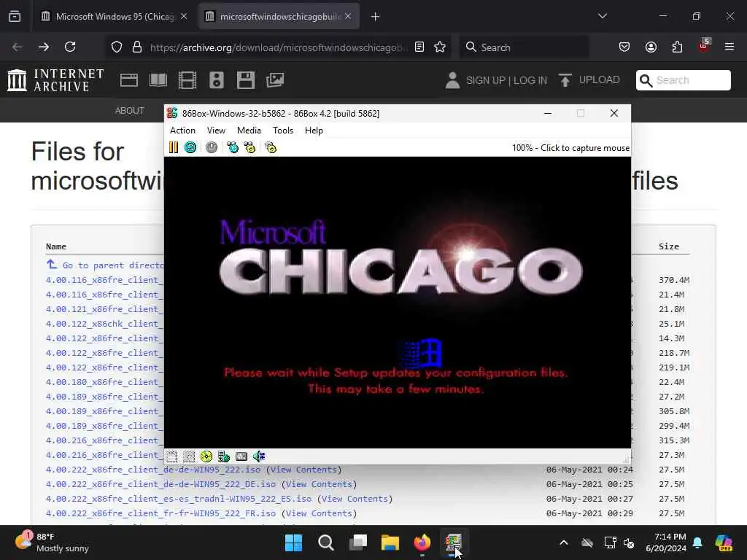Screen dimensions: 747x560
Task: Open Firefox application hamburger menu
Action: coord(729,47)
